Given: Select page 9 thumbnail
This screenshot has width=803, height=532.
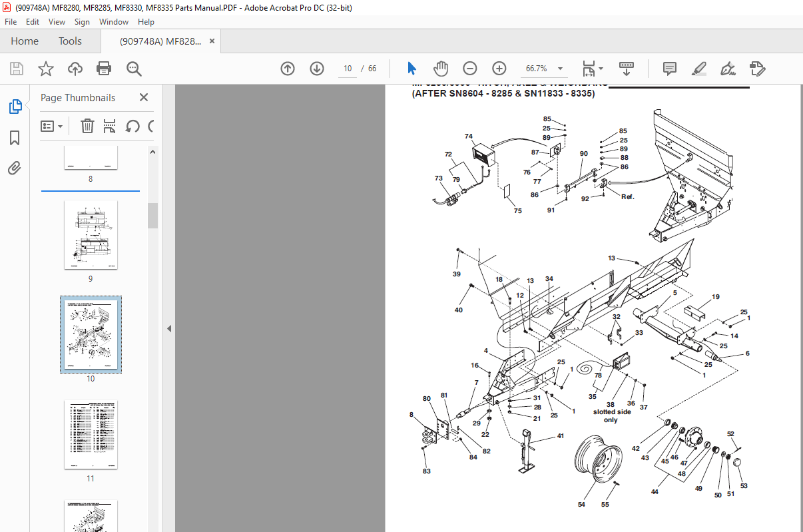Looking at the screenshot, I should 91,235.
